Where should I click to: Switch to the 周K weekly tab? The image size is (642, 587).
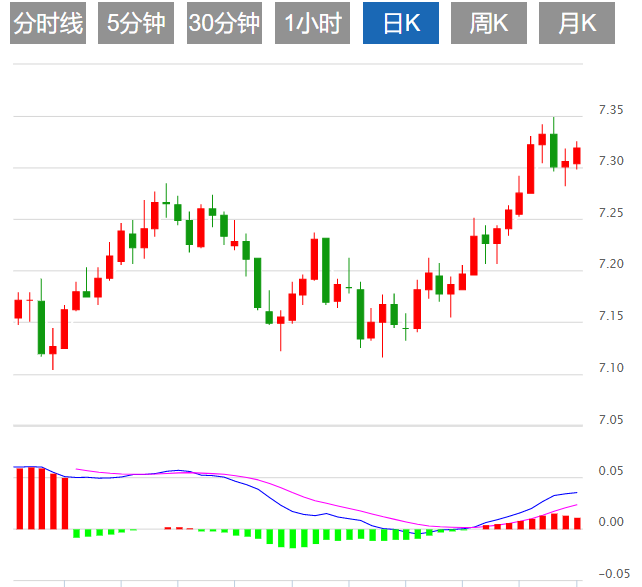[x=489, y=23]
